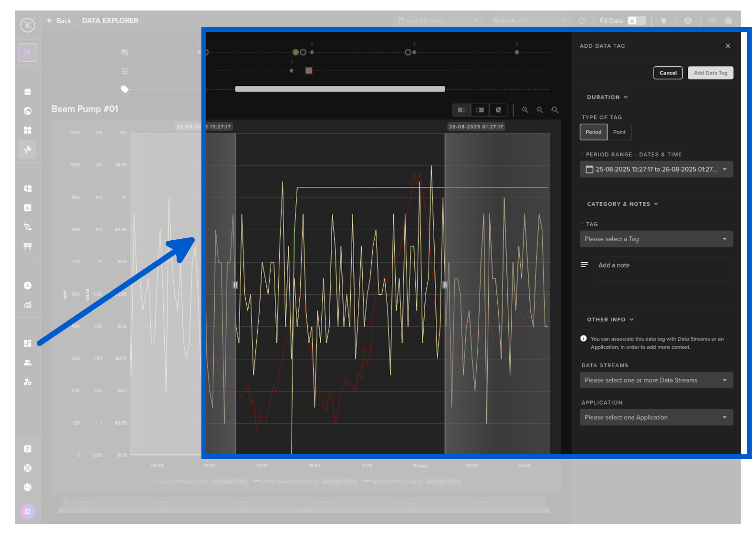
Task: Click the Add Data Tag button
Action: 710,73
